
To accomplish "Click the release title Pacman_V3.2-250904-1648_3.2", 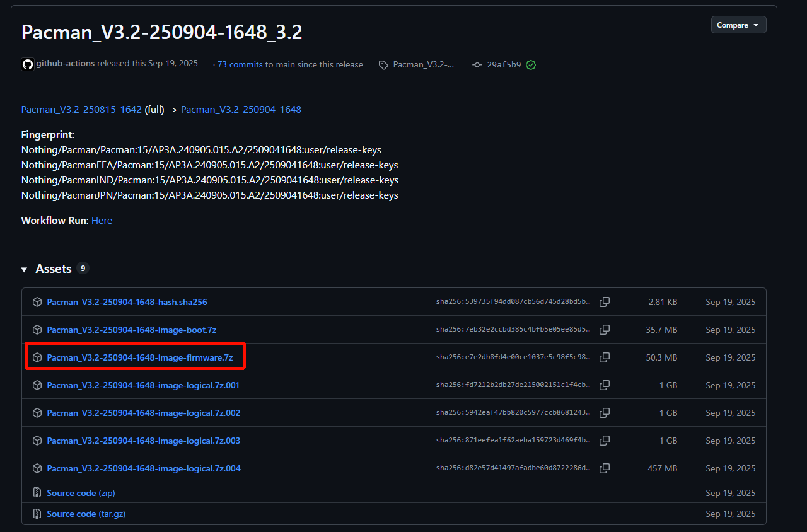I will point(162,32).
